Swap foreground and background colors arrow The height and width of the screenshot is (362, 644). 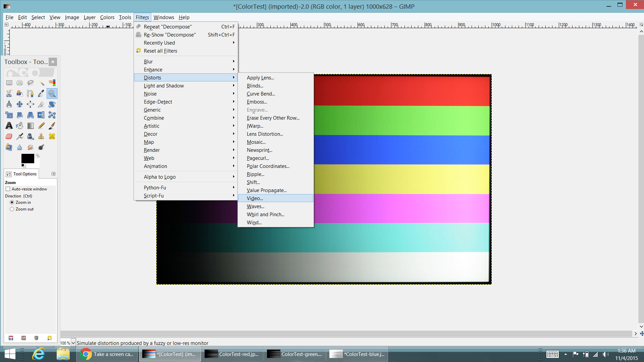tap(38, 156)
